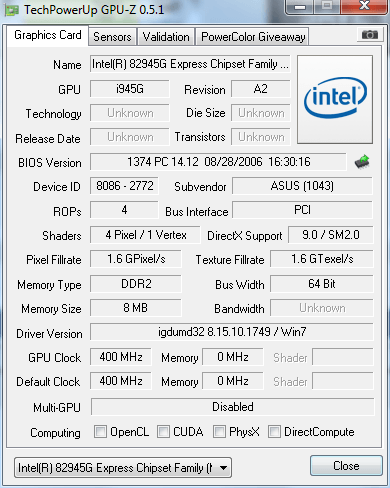
Task: Click the Intel vendor logo
Action: 335,99
